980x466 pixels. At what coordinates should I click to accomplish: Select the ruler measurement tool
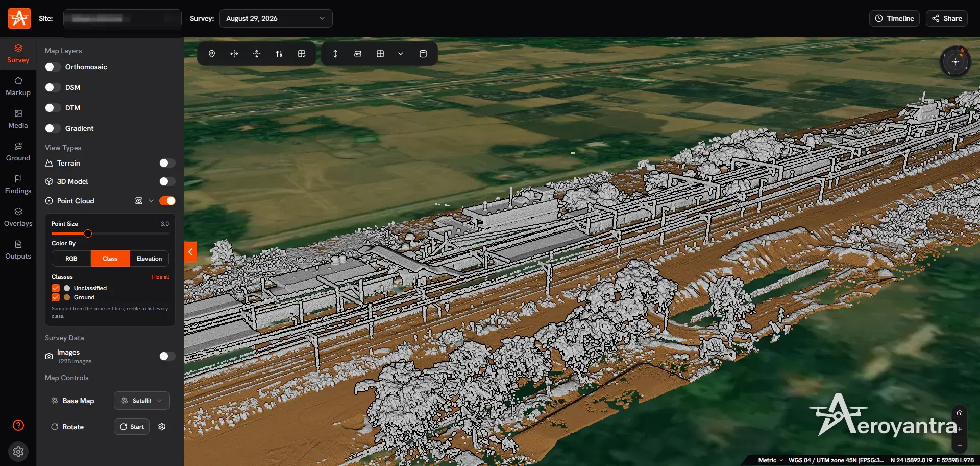coord(358,54)
